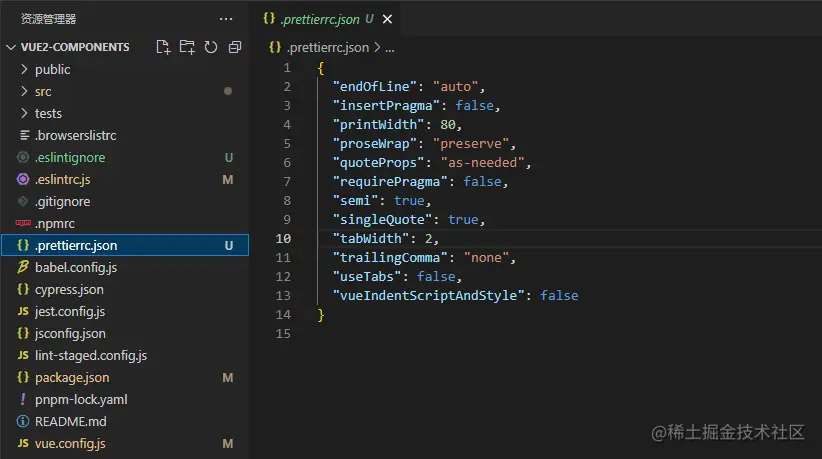Screen dimensions: 822x459
Task: Open jsconfig.json file
Action: coord(70,333)
